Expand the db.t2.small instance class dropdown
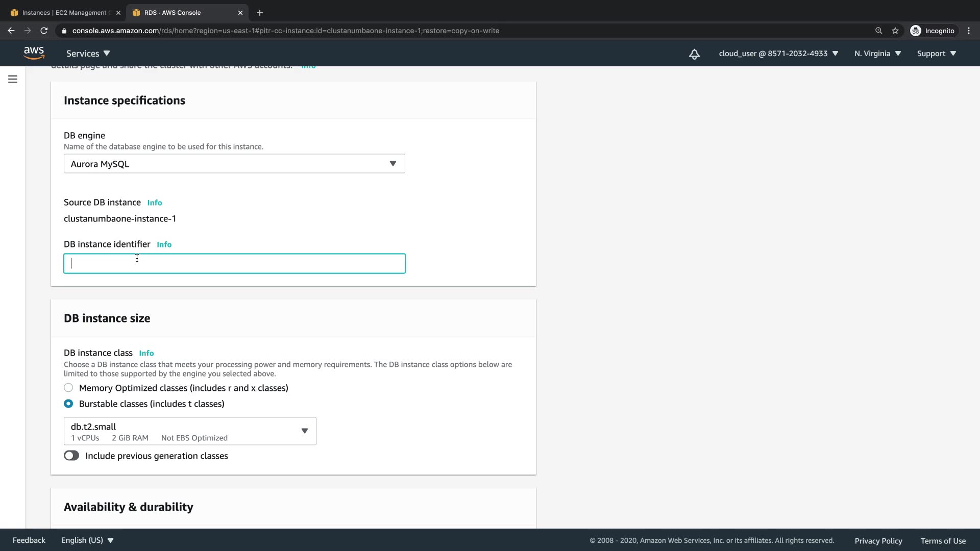This screenshot has width=980, height=551. [x=190, y=431]
